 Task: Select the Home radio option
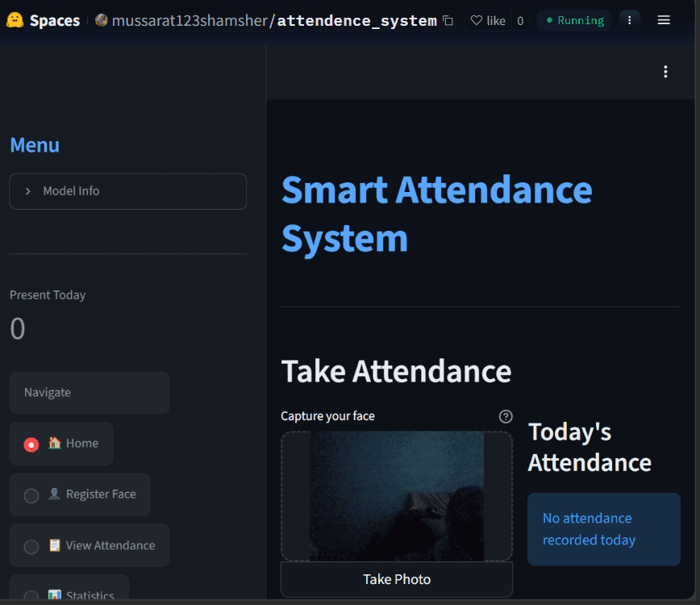coord(31,444)
